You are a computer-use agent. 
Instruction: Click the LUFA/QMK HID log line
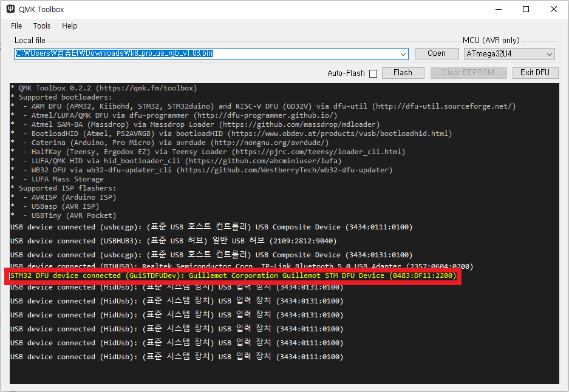(x=176, y=161)
